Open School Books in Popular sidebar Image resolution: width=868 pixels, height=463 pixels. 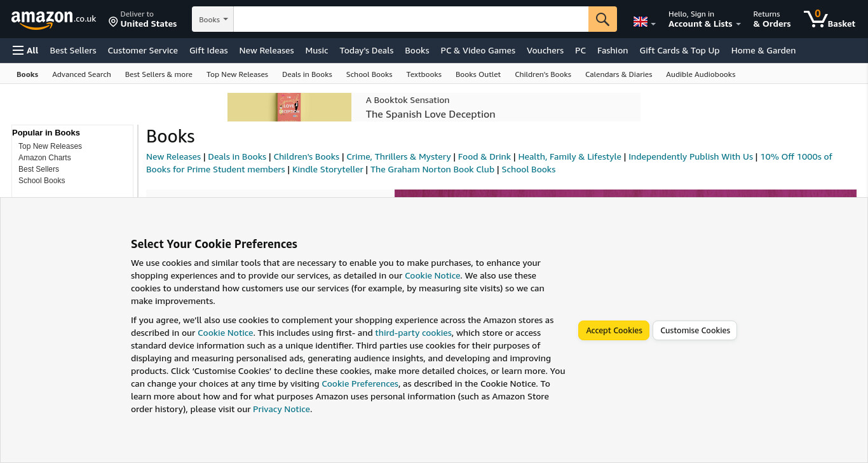point(42,181)
